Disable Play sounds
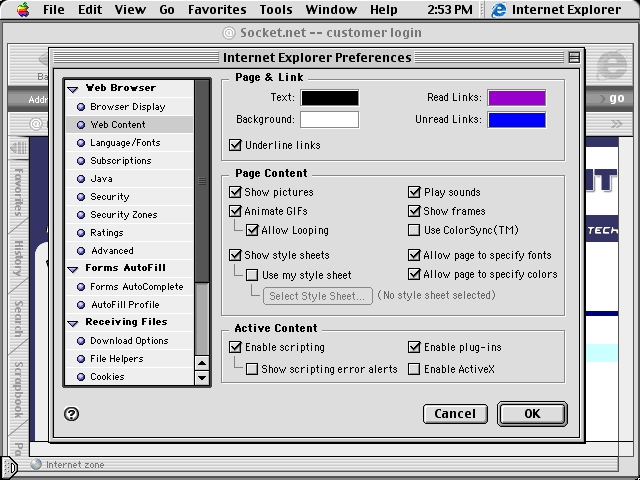Image resolution: width=640 pixels, height=480 pixels. pyautogui.click(x=414, y=192)
